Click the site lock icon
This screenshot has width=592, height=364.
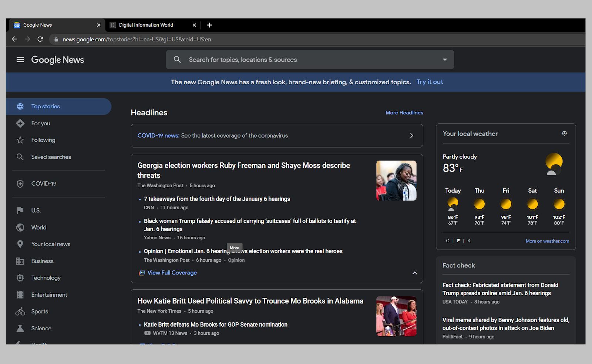[56, 39]
